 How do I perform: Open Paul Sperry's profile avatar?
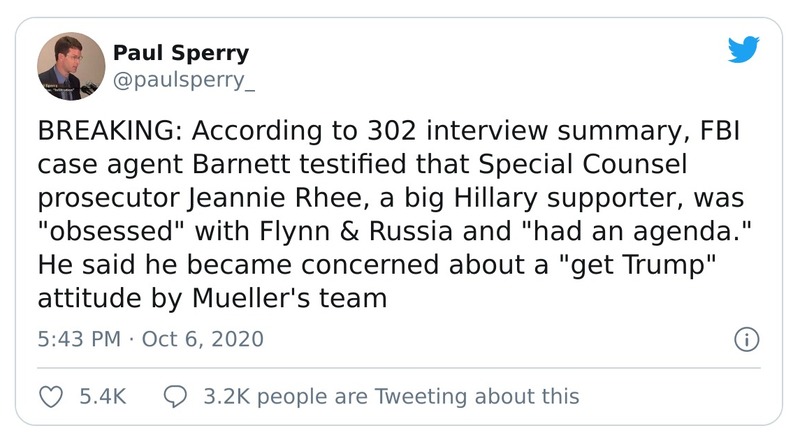pos(71,66)
